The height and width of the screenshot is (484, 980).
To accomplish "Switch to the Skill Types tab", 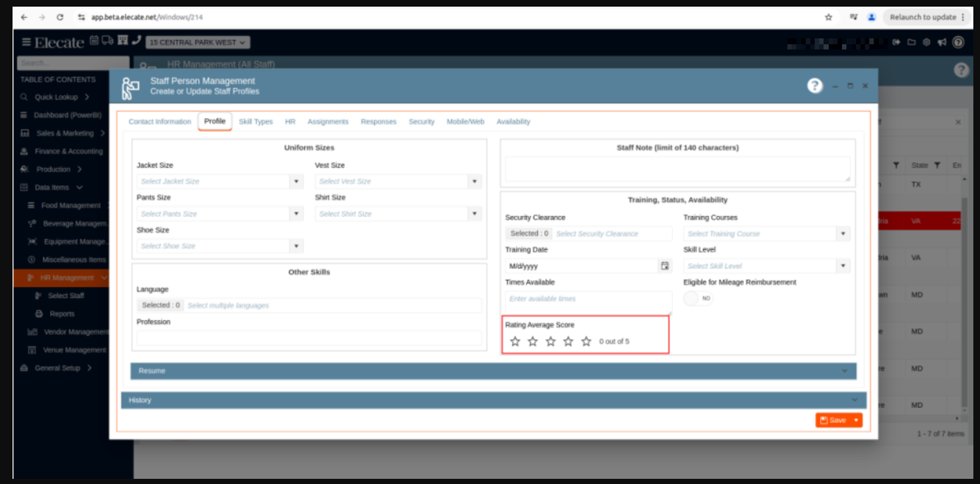I will 255,122.
